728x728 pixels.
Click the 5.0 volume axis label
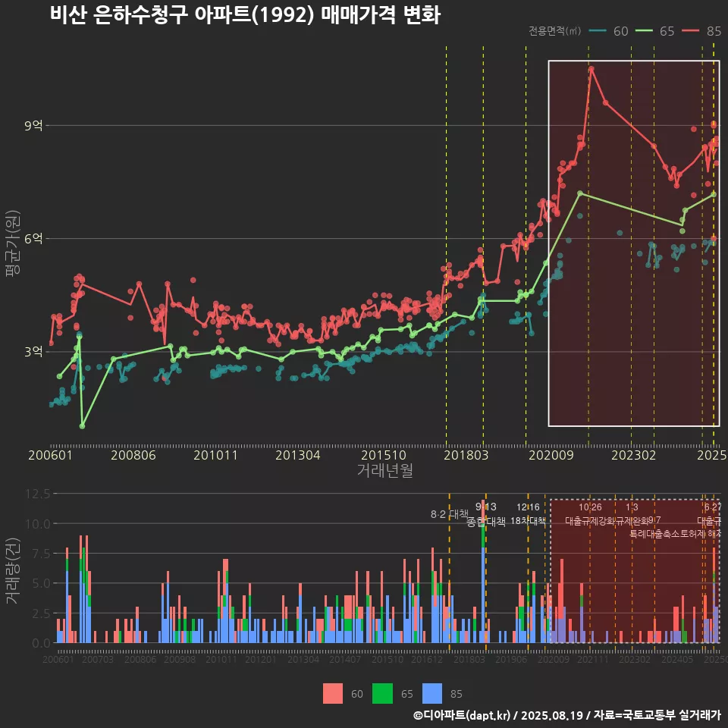[42, 583]
